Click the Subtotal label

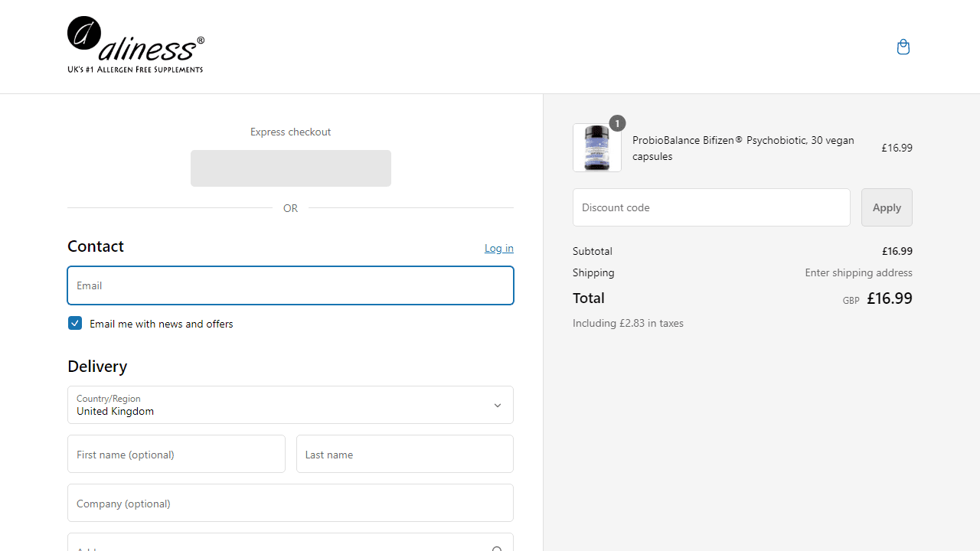(593, 251)
